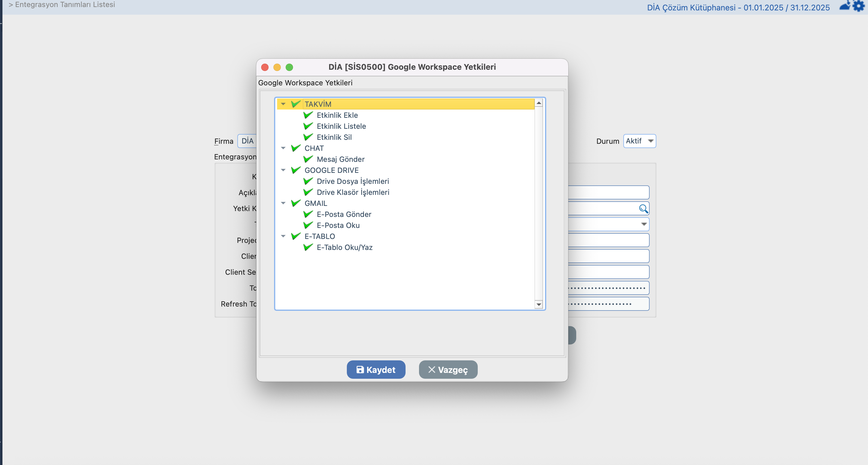Screen dimensions: 868x465
Task: Open the Durum Aktif dropdown
Action: tap(650, 141)
